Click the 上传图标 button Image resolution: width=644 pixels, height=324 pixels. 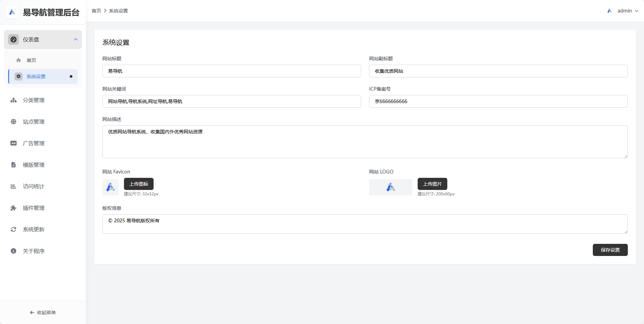click(138, 184)
